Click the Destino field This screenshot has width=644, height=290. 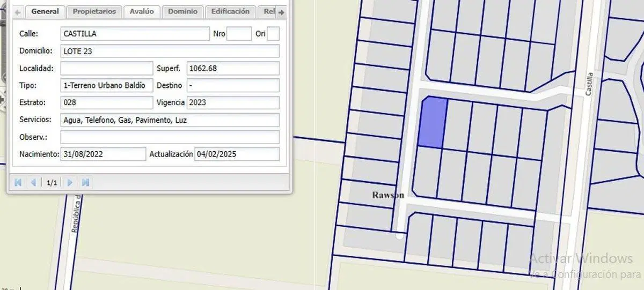pos(233,85)
